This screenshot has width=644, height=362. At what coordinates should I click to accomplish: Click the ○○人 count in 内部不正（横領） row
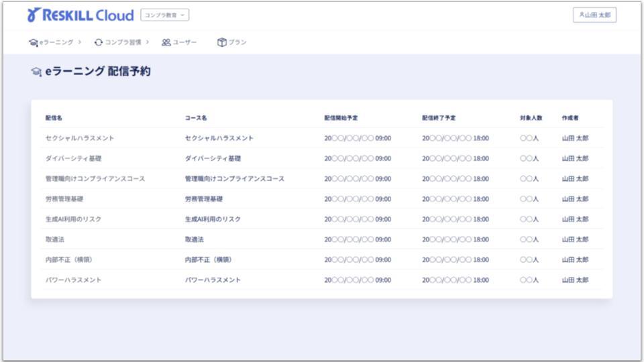point(529,260)
